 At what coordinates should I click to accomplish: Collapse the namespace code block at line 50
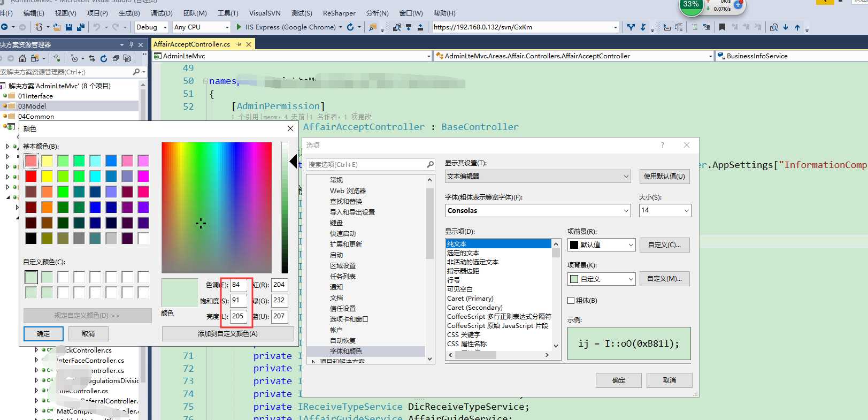coord(205,81)
